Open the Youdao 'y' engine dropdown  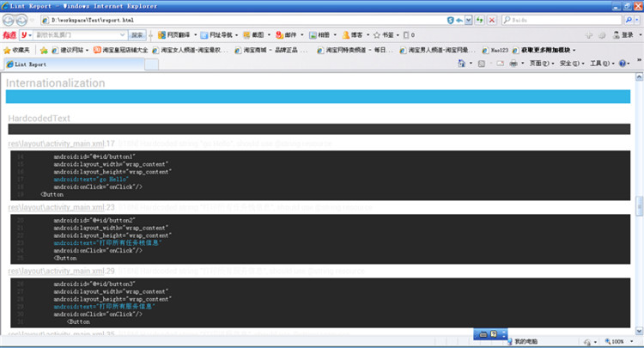(x=27, y=35)
